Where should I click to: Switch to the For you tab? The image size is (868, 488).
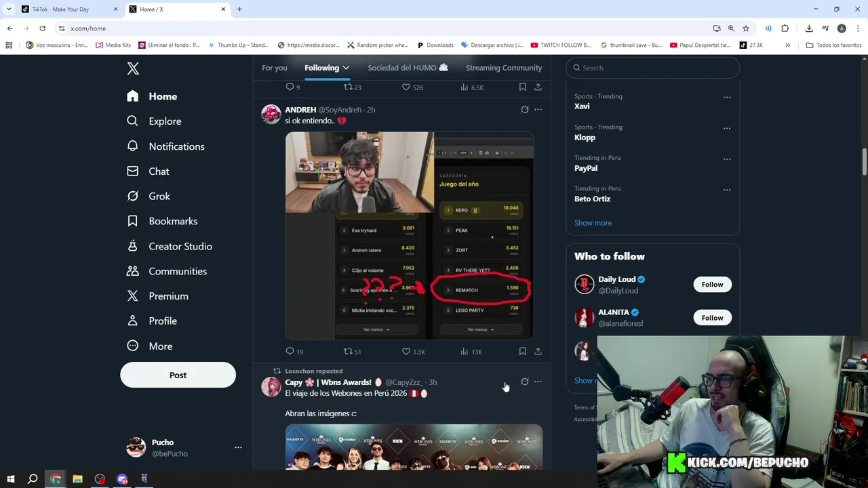coord(275,68)
